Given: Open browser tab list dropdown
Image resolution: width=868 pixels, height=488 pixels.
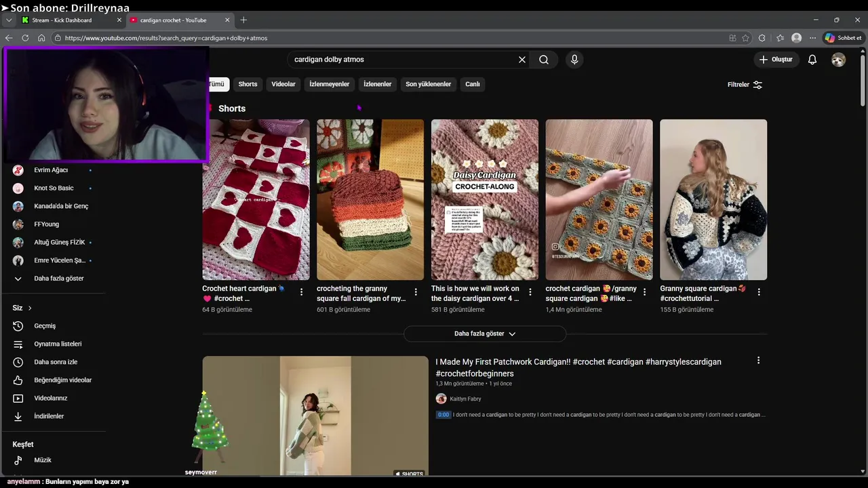Looking at the screenshot, I should (9, 20).
